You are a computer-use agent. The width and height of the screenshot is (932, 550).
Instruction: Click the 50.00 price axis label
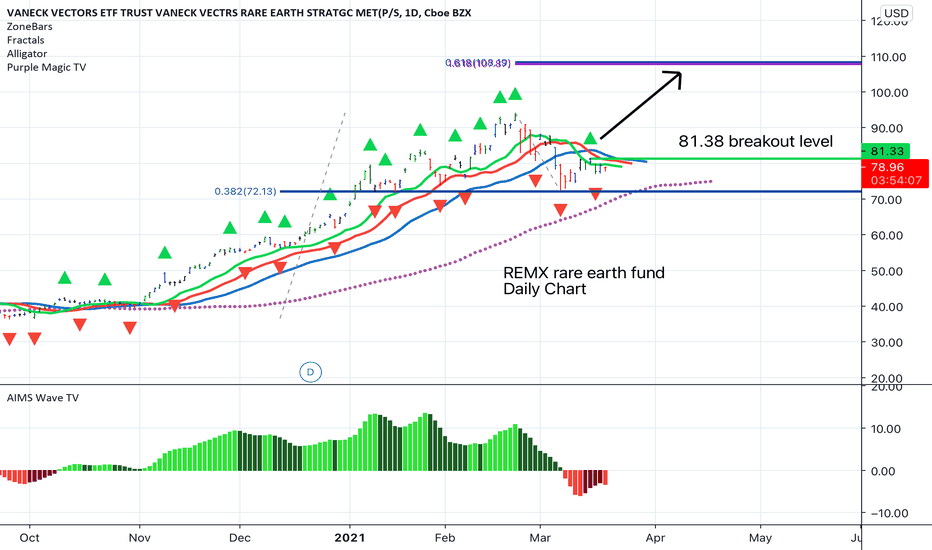tap(887, 271)
